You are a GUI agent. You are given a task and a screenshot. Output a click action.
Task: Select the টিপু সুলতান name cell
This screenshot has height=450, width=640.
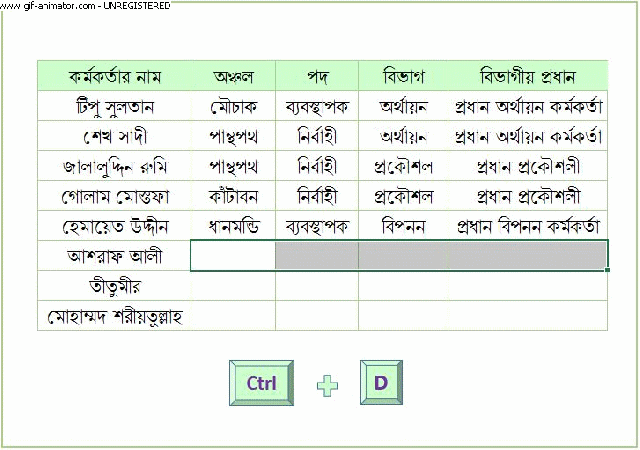tap(114, 106)
